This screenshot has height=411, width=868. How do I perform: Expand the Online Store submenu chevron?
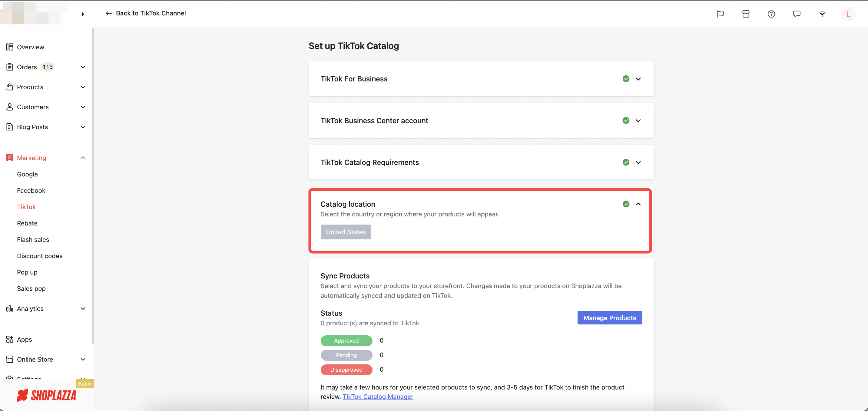(83, 359)
